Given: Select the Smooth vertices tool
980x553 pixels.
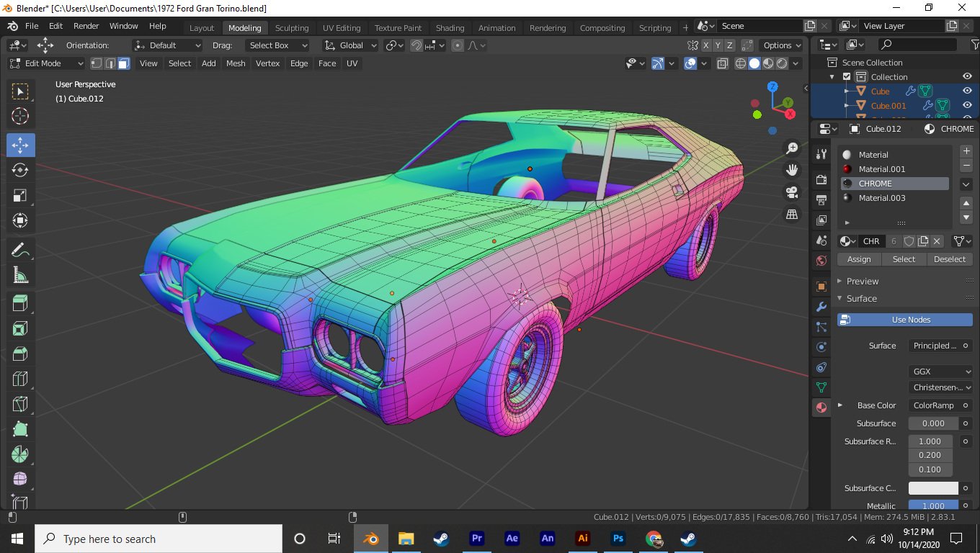Looking at the screenshot, I should (20, 480).
